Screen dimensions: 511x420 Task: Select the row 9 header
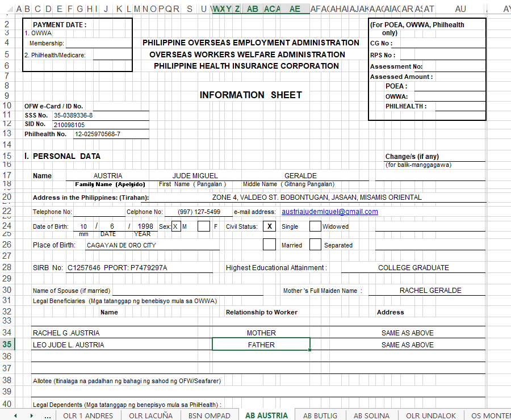click(7, 95)
